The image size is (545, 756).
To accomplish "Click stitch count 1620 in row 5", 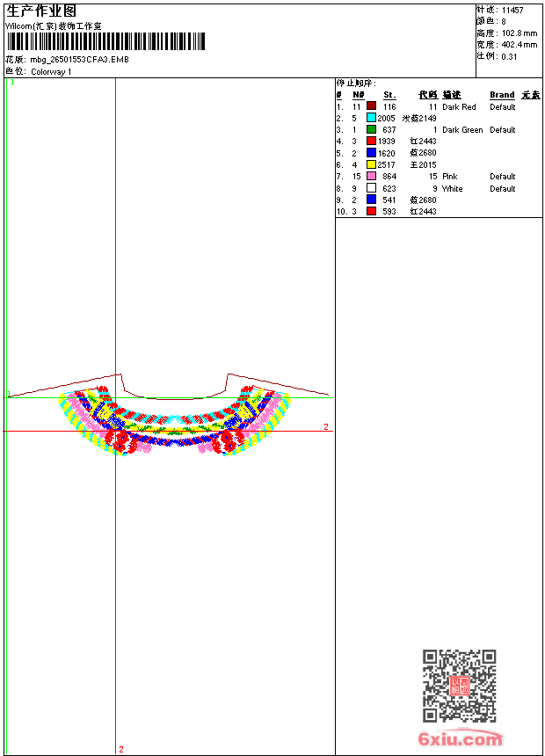I will (386, 153).
